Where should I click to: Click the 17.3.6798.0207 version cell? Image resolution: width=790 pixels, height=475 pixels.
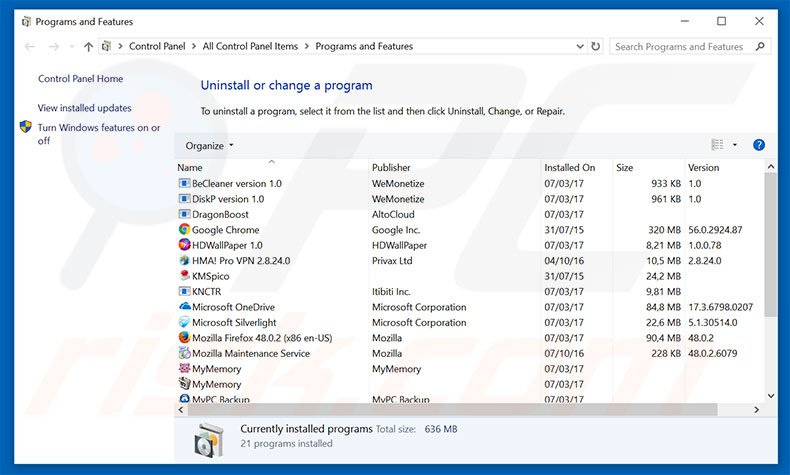[720, 307]
